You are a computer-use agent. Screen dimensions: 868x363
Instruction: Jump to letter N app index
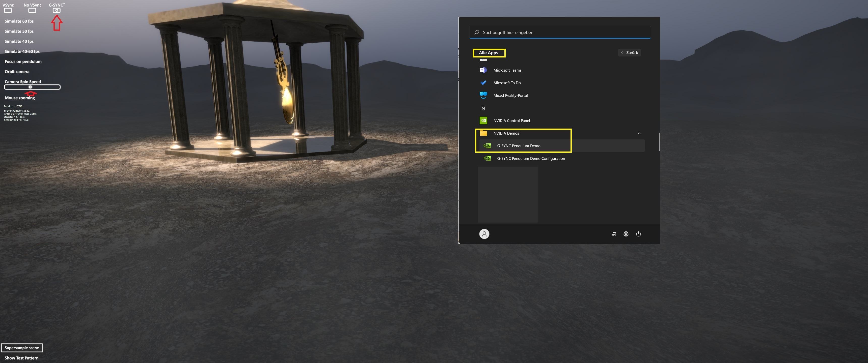pyautogui.click(x=483, y=108)
